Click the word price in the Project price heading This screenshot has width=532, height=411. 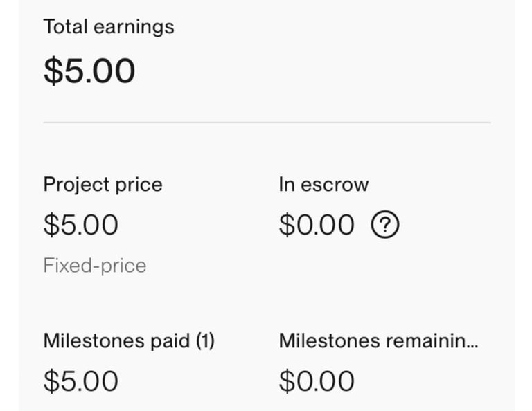139,185
